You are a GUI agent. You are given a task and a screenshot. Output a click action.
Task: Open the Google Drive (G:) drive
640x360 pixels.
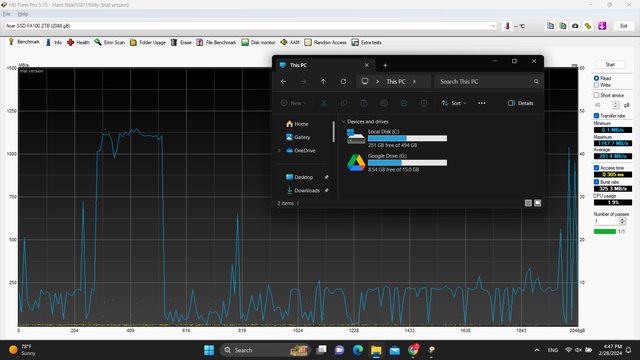(397, 162)
